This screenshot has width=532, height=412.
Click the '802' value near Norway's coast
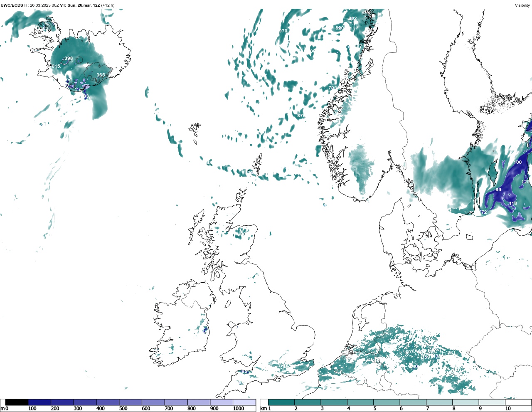pos(352,19)
